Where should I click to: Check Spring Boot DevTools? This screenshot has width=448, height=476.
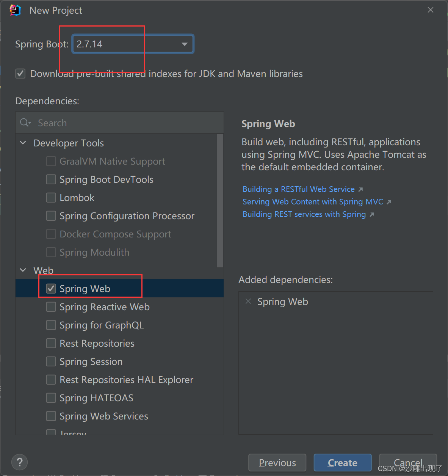(x=51, y=179)
